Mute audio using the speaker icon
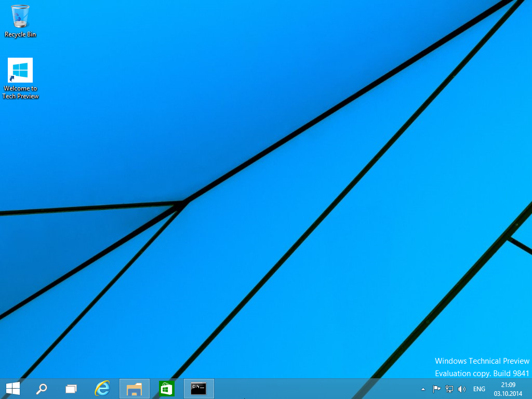532x399 pixels. pos(461,389)
